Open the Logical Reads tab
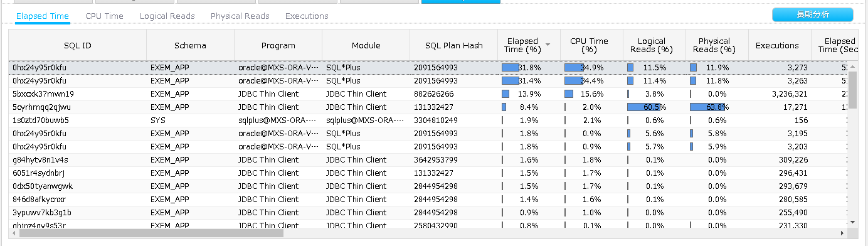This screenshot has width=868, height=246. click(x=167, y=16)
